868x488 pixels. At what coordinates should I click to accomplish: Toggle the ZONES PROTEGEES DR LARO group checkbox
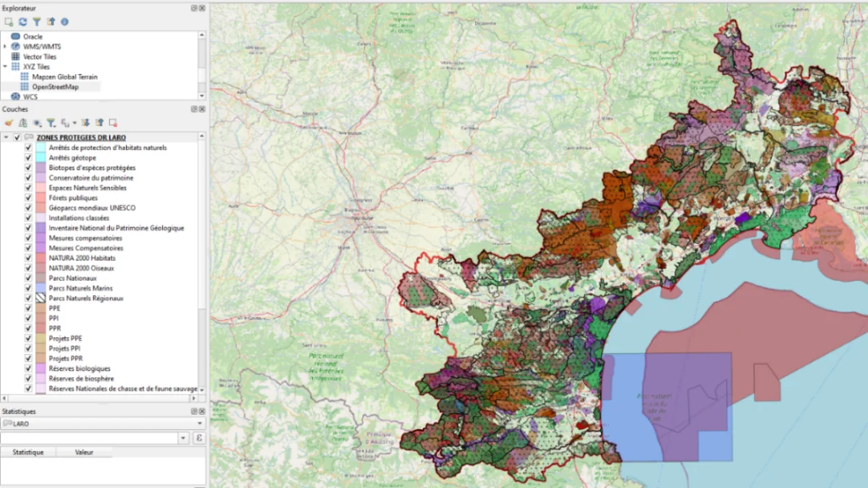(17, 137)
